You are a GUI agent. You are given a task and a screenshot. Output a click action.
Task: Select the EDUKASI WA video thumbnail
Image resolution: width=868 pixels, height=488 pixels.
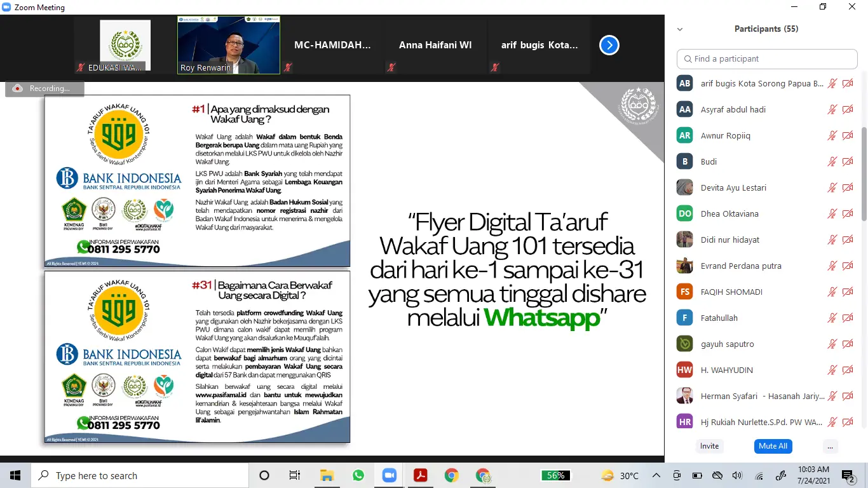(125, 45)
